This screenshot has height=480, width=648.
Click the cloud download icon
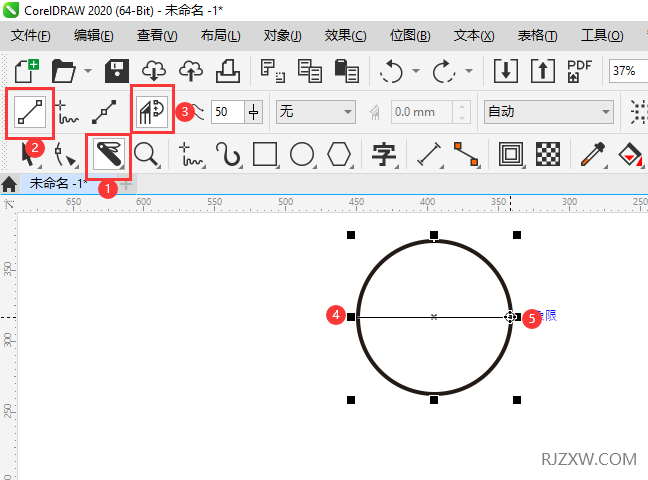point(154,71)
